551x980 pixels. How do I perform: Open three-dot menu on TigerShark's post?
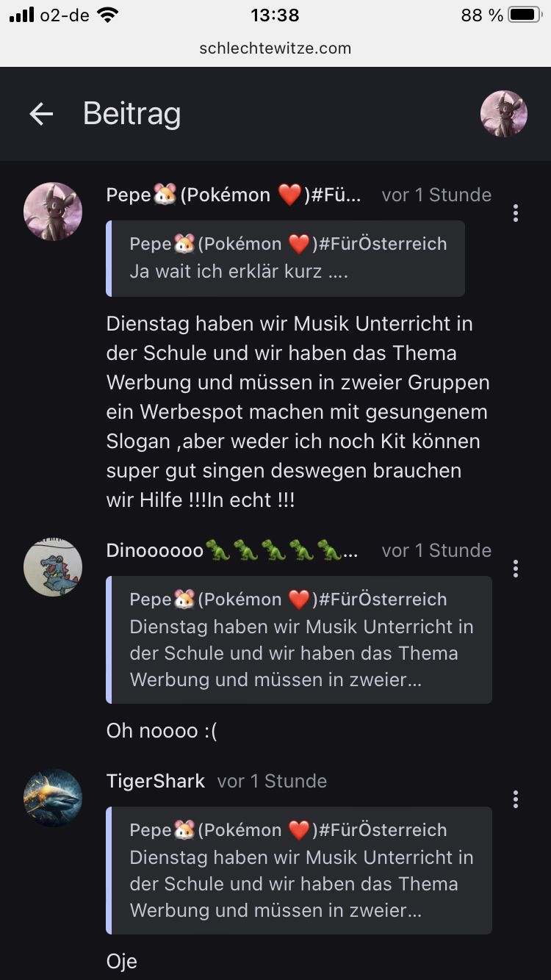click(x=516, y=799)
